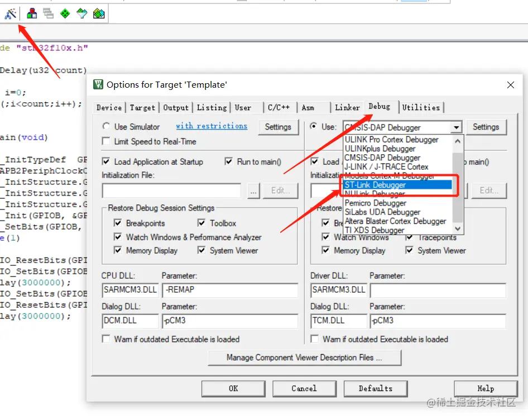
Task: Open the Listing tab
Action: 212,108
